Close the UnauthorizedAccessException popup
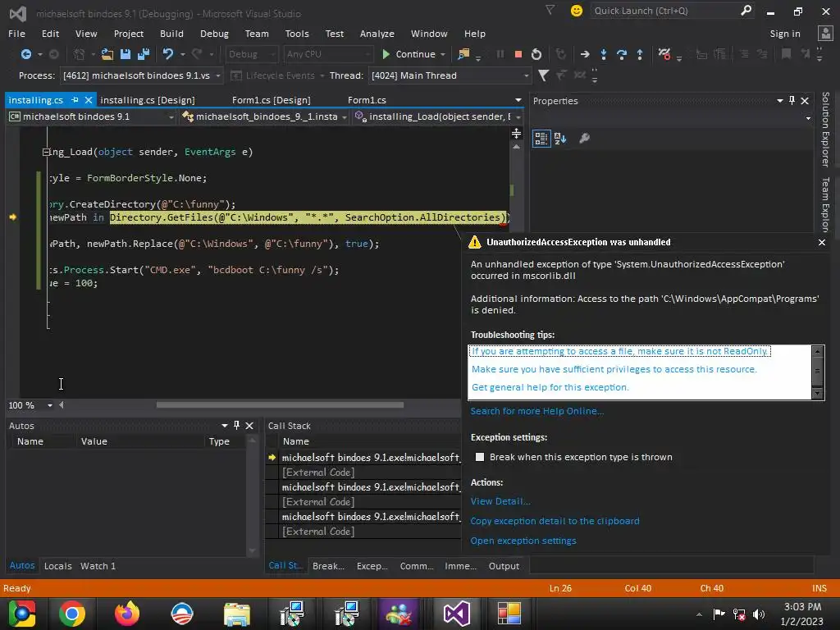Image resolution: width=840 pixels, height=630 pixels. point(822,242)
